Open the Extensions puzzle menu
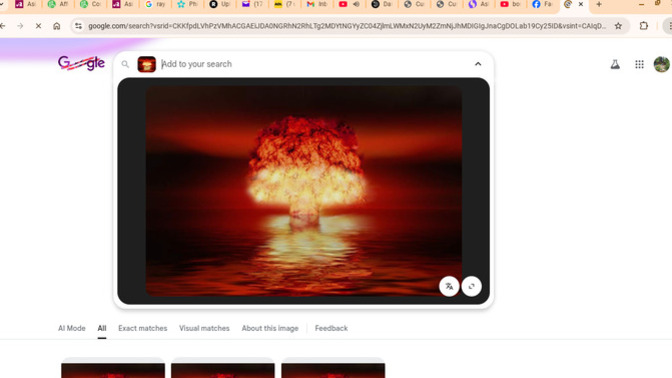Image resolution: width=672 pixels, height=378 pixels. coord(644,26)
